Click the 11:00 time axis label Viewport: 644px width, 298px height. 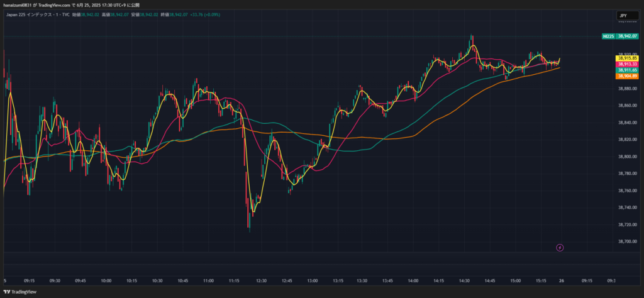pos(208,281)
